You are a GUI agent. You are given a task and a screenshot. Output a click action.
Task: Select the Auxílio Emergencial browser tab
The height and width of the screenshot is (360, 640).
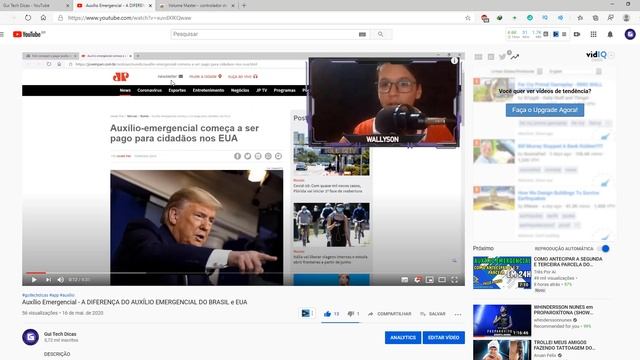click(114, 6)
